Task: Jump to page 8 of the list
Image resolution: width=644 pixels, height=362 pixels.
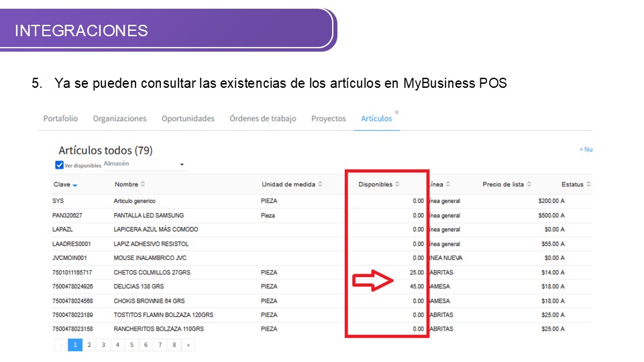Action: pos(174,345)
